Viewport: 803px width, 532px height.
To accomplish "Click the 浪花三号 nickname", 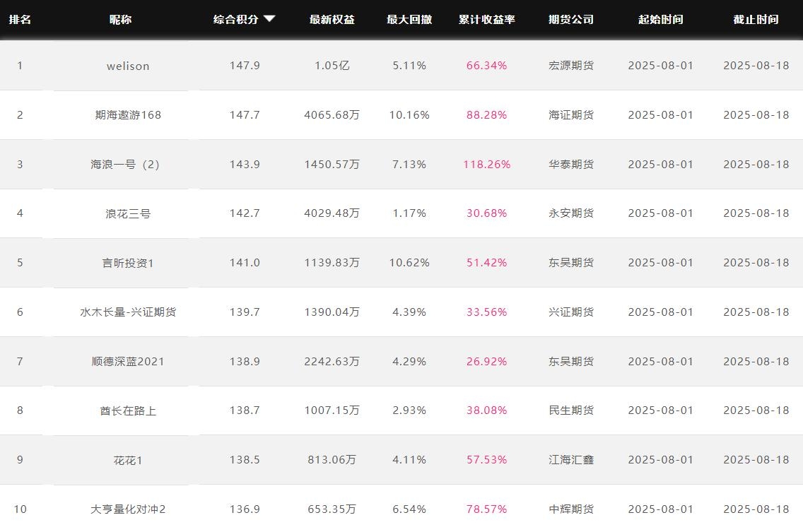I will pyautogui.click(x=128, y=213).
